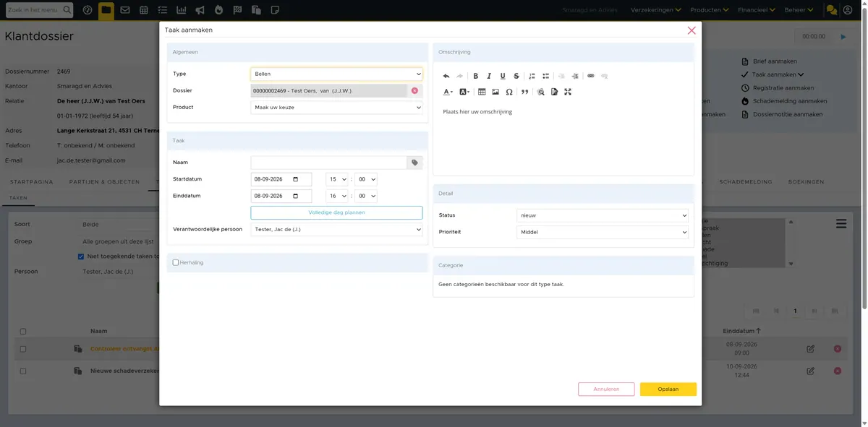
Task: Open the text color picker in the editor
Action: [x=448, y=92]
